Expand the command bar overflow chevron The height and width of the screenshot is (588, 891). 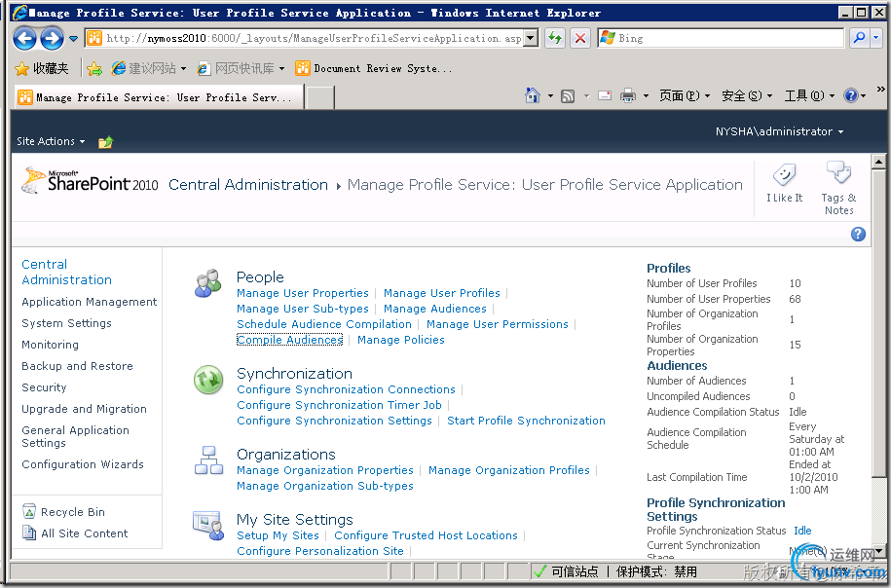point(880,90)
